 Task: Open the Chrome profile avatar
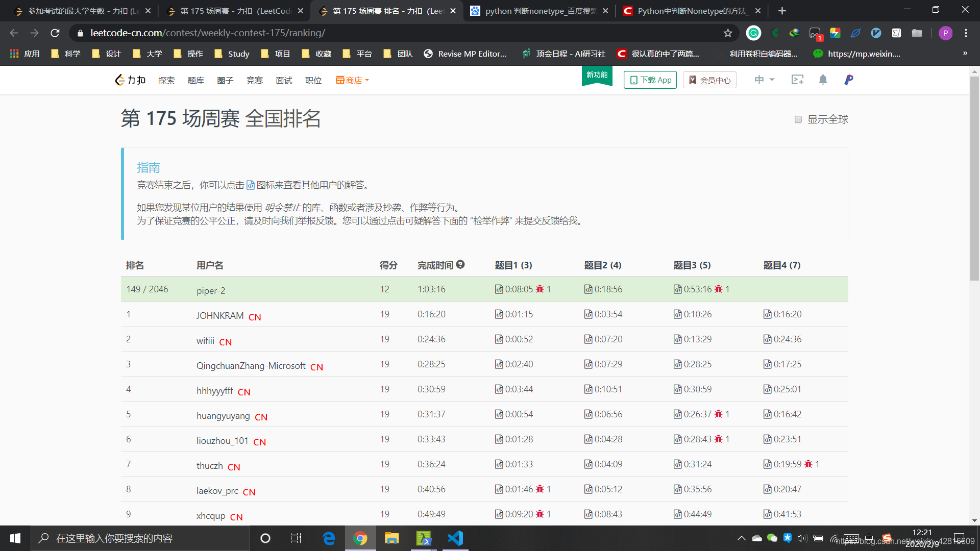[x=945, y=33]
